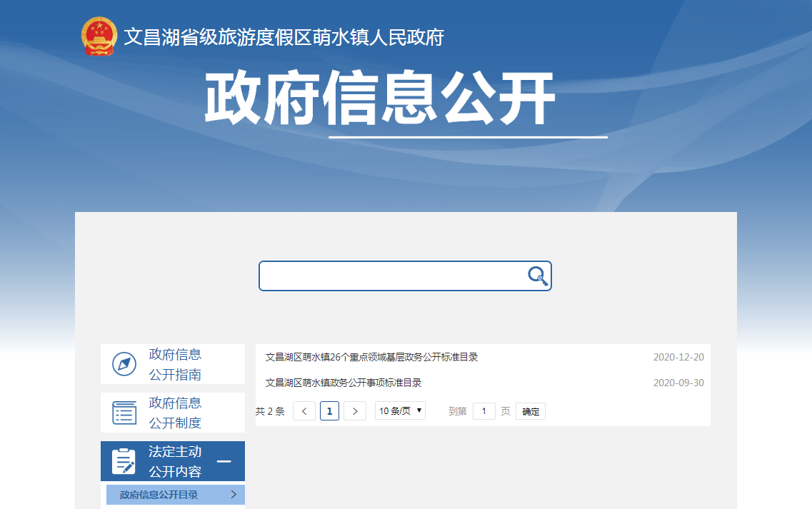Click the magnifier search icon
The width and height of the screenshot is (812, 509).
point(537,276)
